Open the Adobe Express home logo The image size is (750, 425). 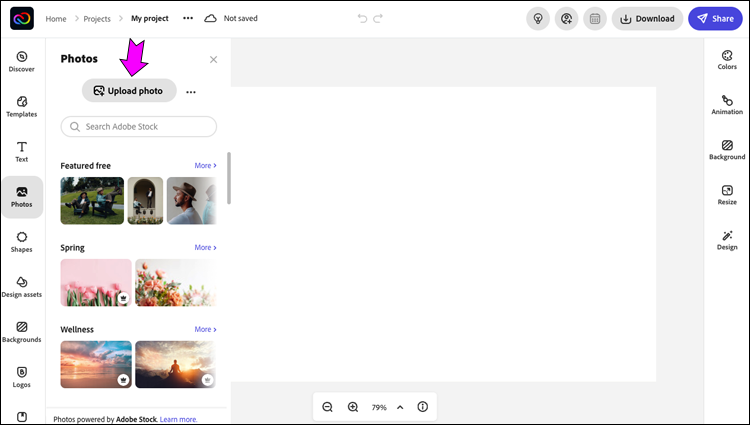click(22, 18)
